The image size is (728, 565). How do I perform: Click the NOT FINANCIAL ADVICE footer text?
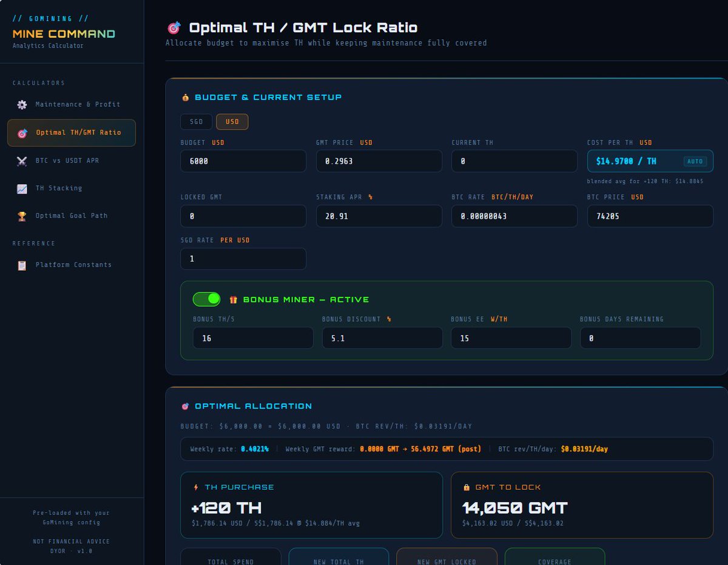tap(72, 541)
